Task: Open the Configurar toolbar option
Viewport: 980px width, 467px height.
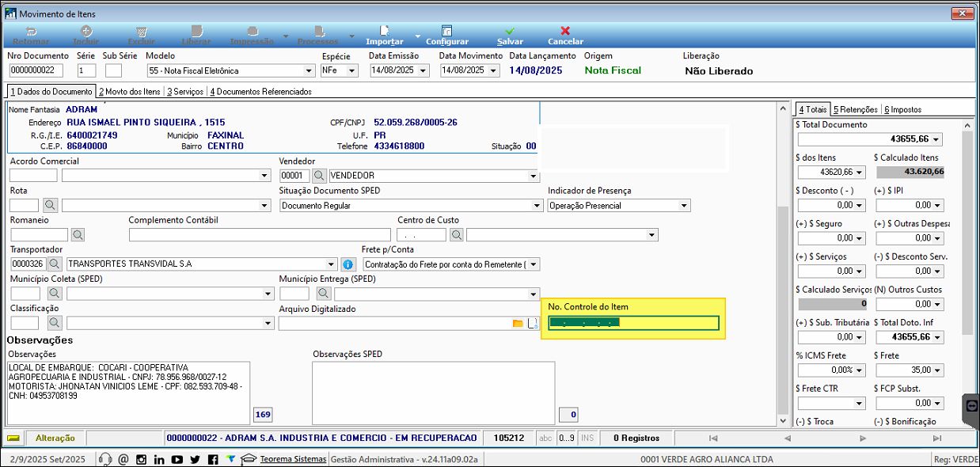Action: click(x=447, y=36)
